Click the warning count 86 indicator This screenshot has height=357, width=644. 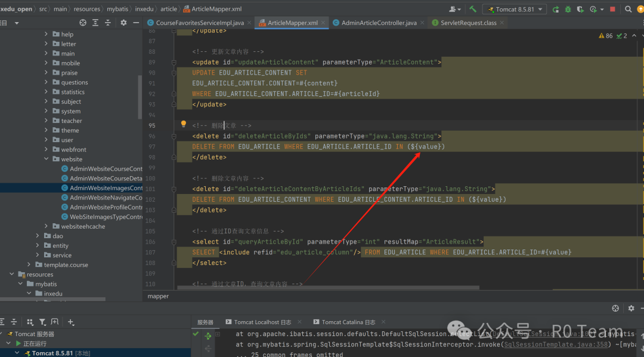click(x=605, y=36)
